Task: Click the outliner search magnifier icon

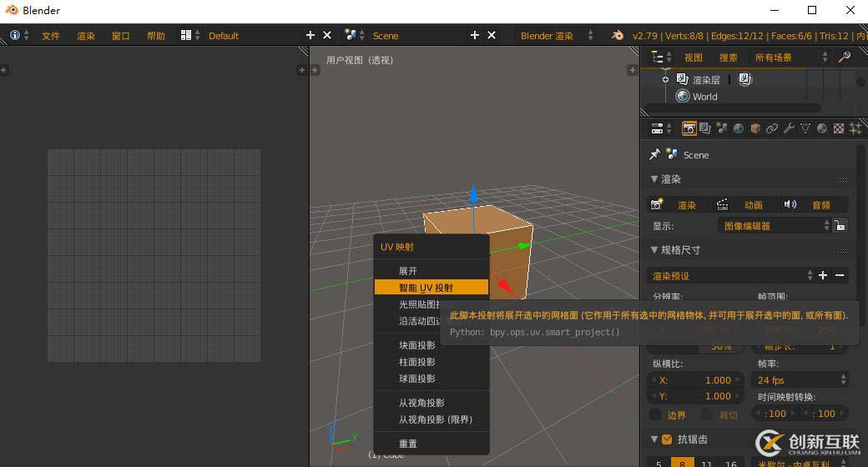Action: (845, 57)
